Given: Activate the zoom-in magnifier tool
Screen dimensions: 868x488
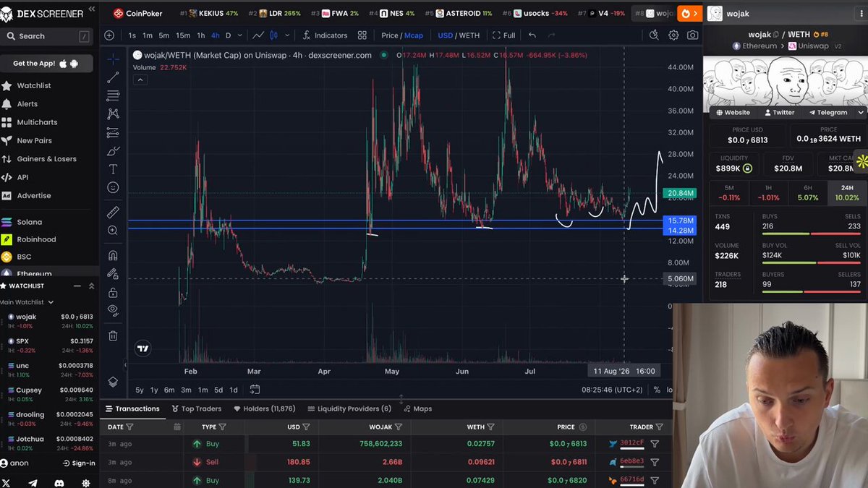Looking at the screenshot, I should pos(113,230).
